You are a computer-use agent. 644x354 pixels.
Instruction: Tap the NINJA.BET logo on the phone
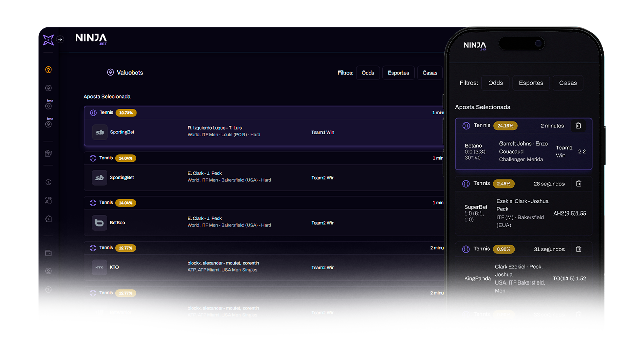coord(475,46)
